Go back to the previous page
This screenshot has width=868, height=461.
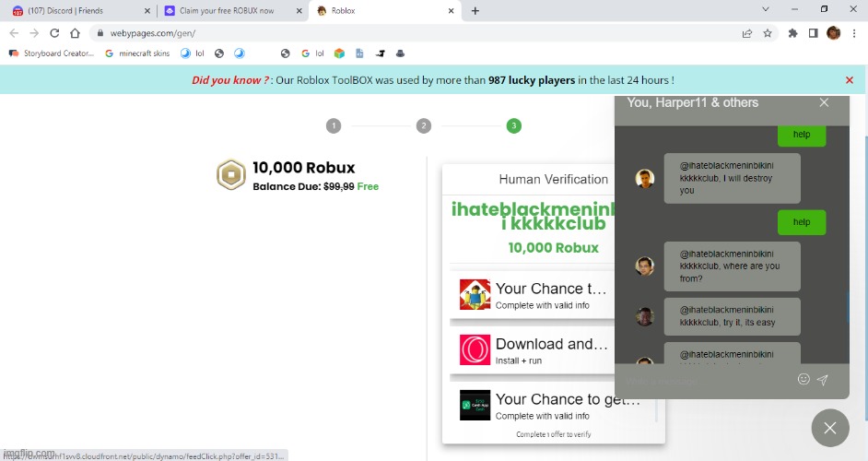(15, 33)
